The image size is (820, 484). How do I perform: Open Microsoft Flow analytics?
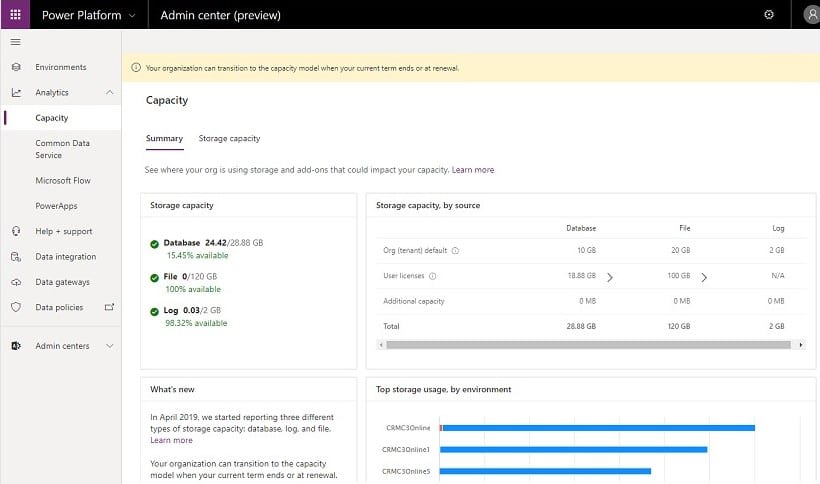tap(63, 180)
